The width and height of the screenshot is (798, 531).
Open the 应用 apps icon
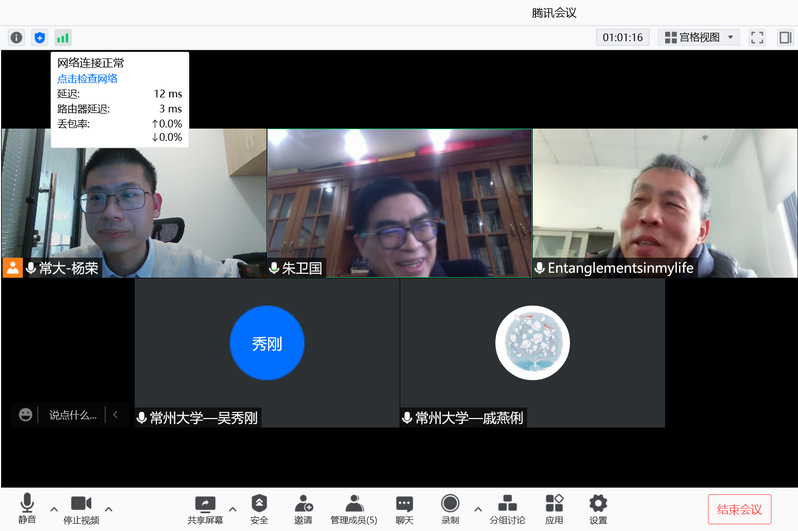[554, 508]
